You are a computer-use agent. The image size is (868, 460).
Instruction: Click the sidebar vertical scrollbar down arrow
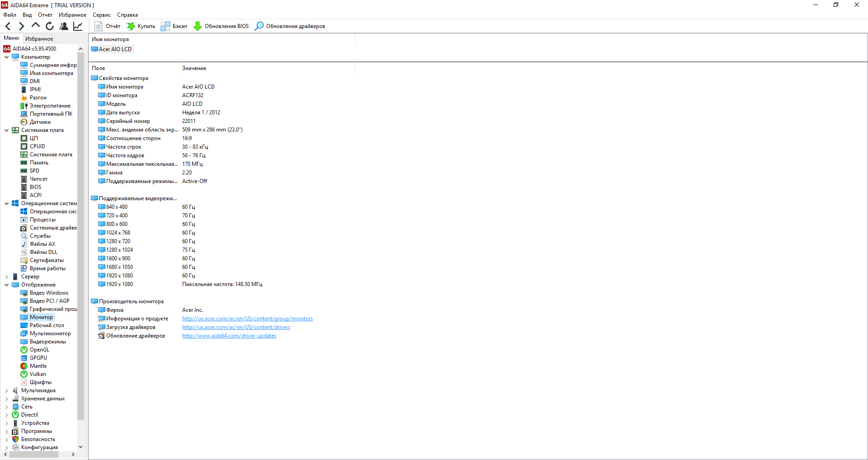[x=81, y=447]
